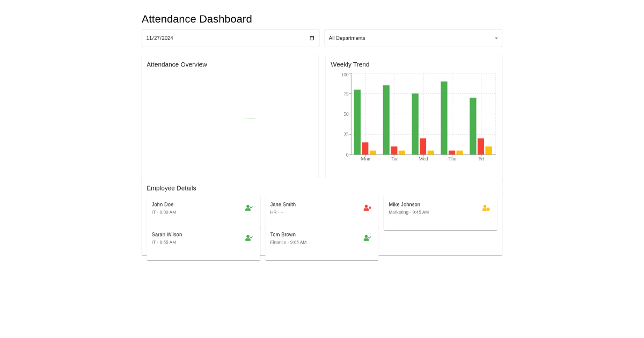
Task: Click the Attendance Overview panel heading
Action: 177,64
